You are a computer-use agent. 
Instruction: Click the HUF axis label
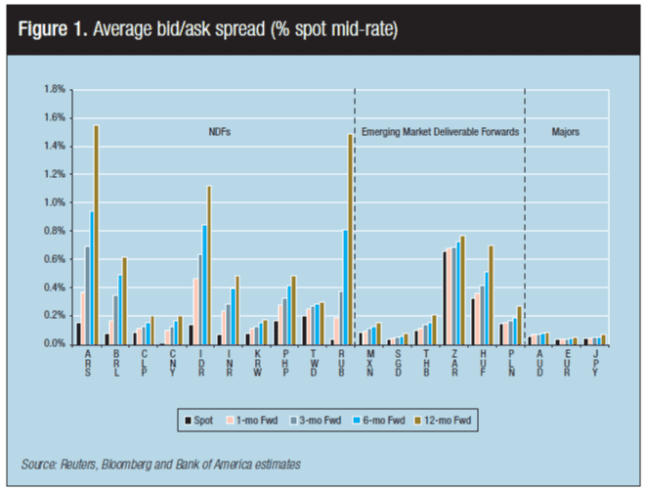483,363
